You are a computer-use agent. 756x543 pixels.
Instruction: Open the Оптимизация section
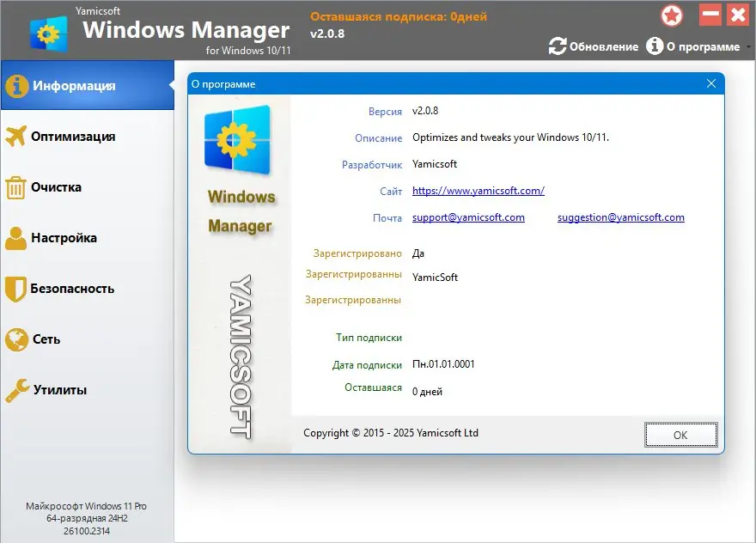coord(88,137)
